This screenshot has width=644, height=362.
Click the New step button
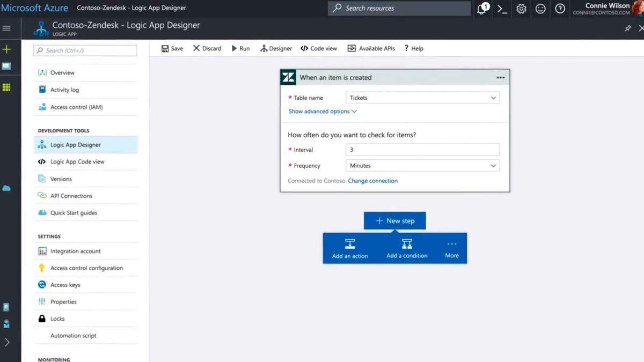[394, 220]
